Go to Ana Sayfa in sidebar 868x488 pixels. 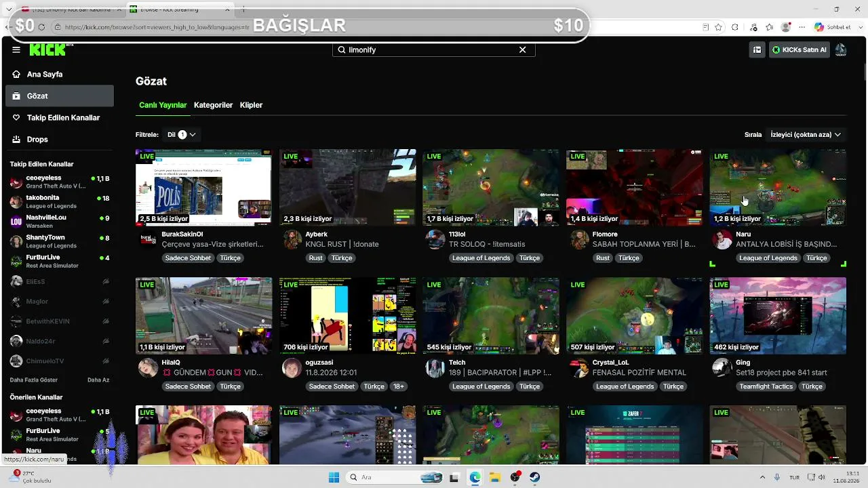[x=60, y=75]
